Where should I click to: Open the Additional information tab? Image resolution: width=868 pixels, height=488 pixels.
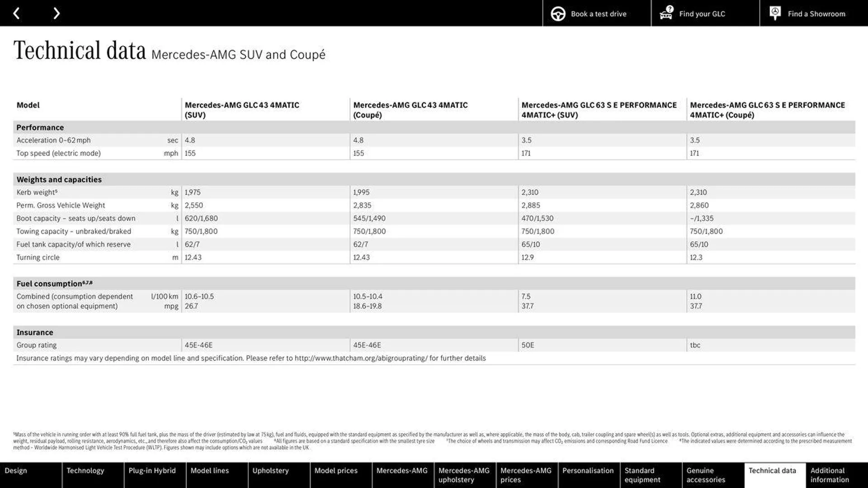coord(837,475)
